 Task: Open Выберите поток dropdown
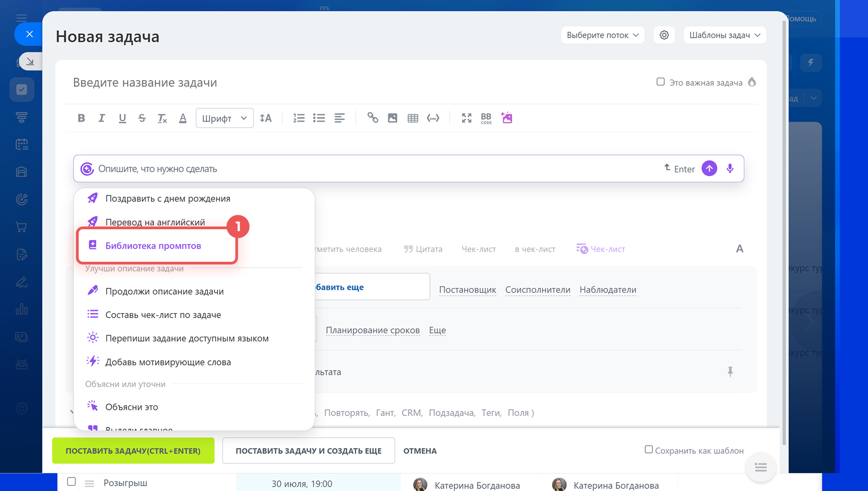point(603,35)
